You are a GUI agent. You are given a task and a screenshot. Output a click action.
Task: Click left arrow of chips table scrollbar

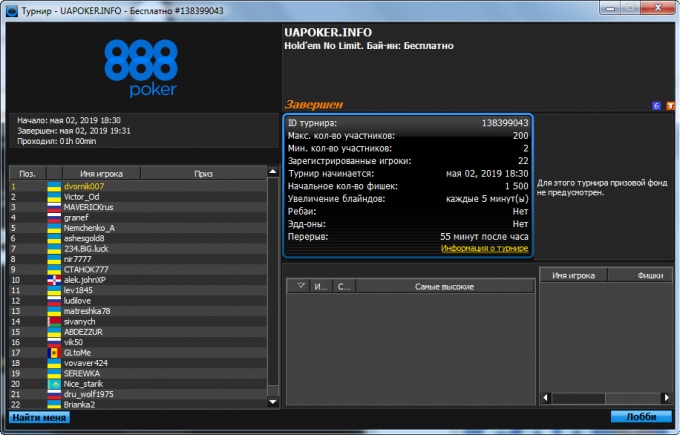point(546,398)
